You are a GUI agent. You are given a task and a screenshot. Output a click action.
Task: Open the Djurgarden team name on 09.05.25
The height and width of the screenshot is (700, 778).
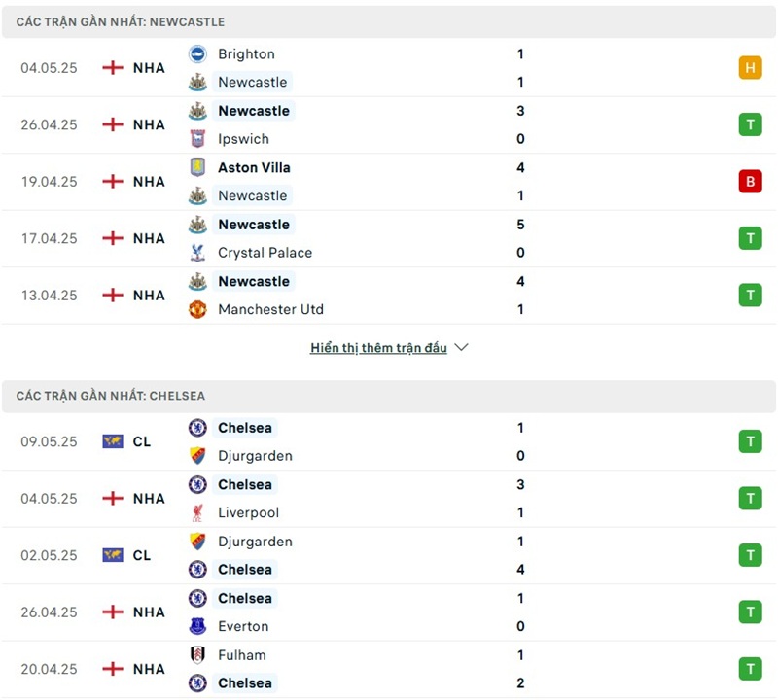[255, 456]
